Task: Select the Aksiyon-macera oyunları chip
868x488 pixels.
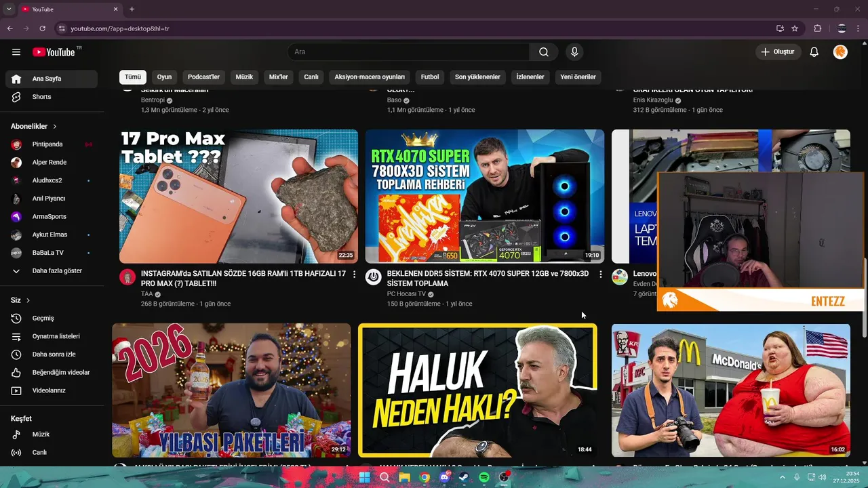Action: coord(370,77)
